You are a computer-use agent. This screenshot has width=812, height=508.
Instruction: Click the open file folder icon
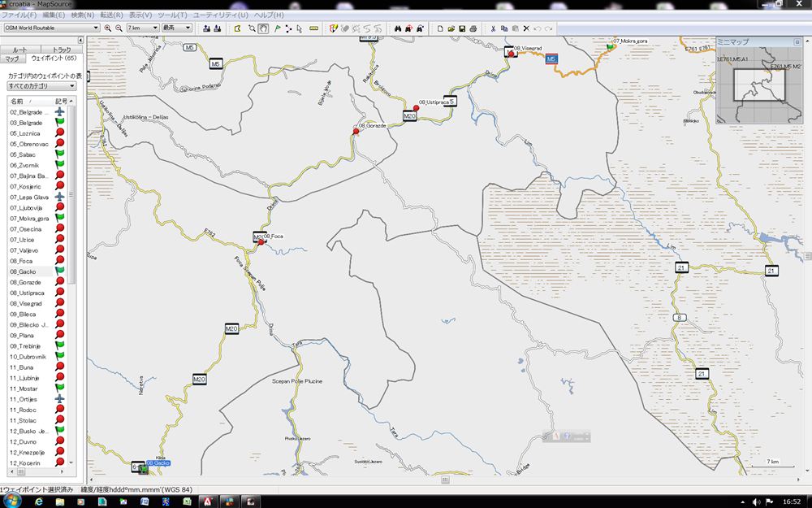(451, 28)
